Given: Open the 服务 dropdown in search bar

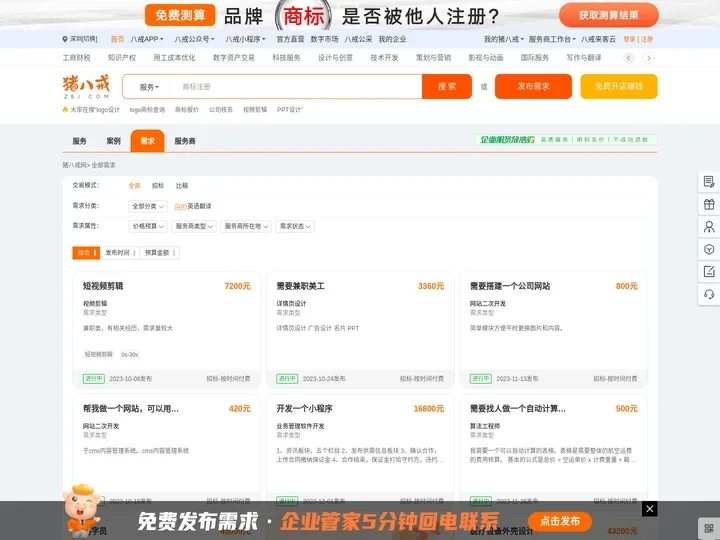Looking at the screenshot, I should [149, 87].
